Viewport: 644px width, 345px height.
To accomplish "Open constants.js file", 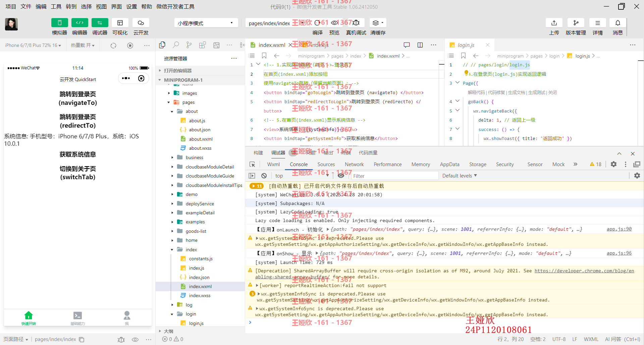I will pyautogui.click(x=201, y=259).
